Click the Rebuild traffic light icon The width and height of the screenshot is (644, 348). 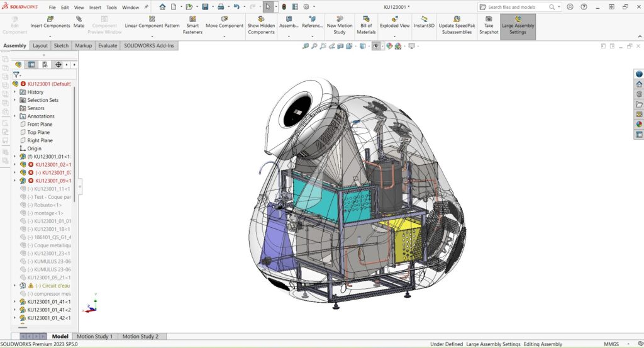pyautogui.click(x=284, y=7)
